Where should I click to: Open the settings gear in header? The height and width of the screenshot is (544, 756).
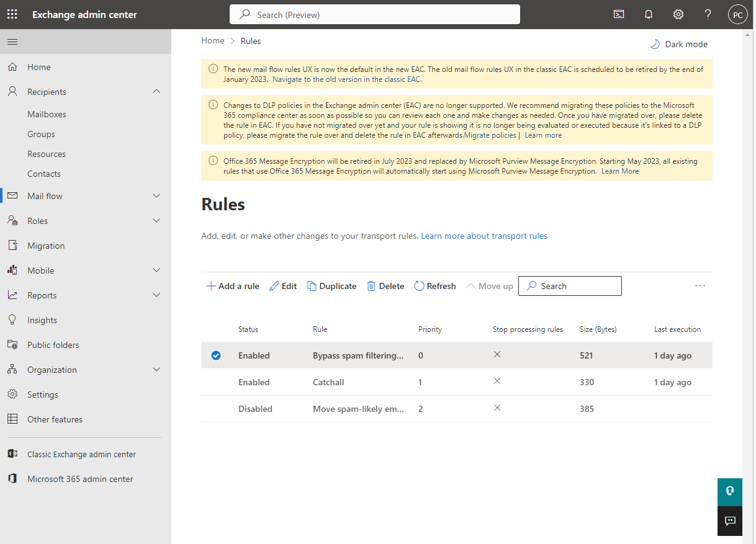(x=678, y=14)
